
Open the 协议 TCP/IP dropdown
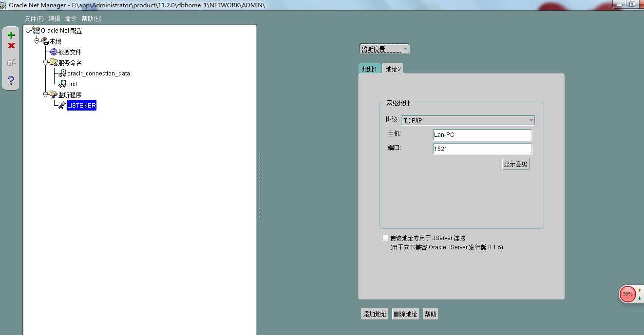coord(468,120)
